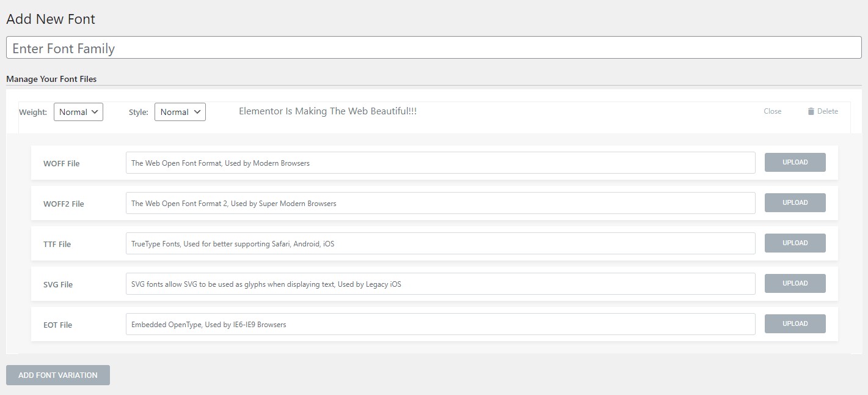This screenshot has width=868, height=395.
Task: Click into the SVG file input
Action: [440, 284]
